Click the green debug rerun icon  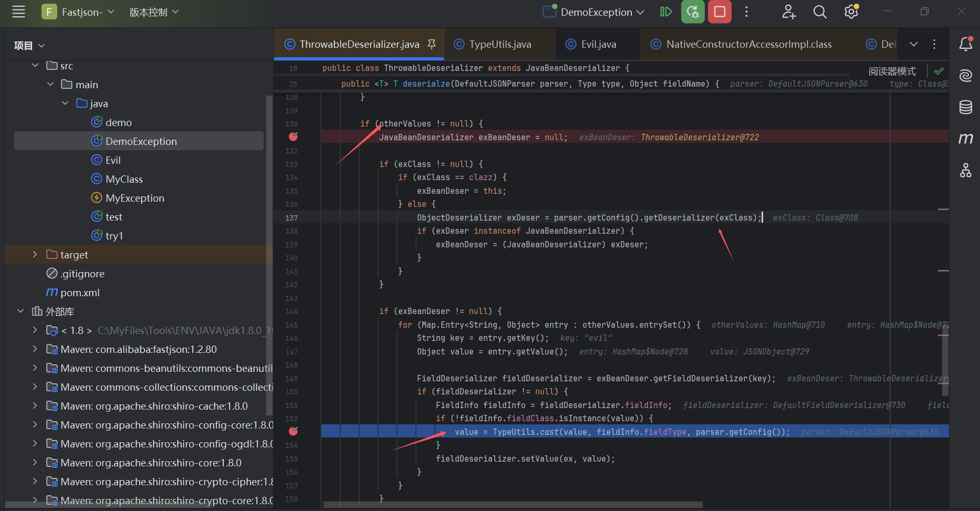[x=693, y=12]
